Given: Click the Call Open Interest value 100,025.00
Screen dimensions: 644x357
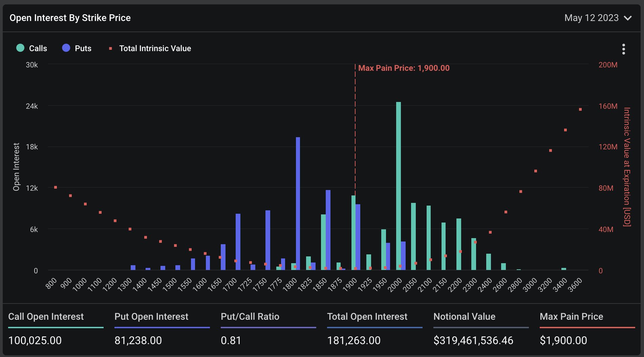Looking at the screenshot, I should 35,340.
